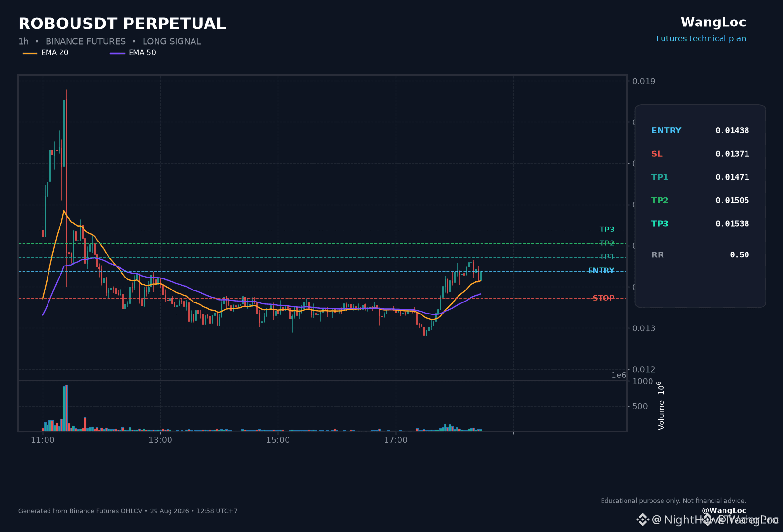783x532 pixels.
Task: Click the 17:00 time axis label
Action: click(x=396, y=440)
